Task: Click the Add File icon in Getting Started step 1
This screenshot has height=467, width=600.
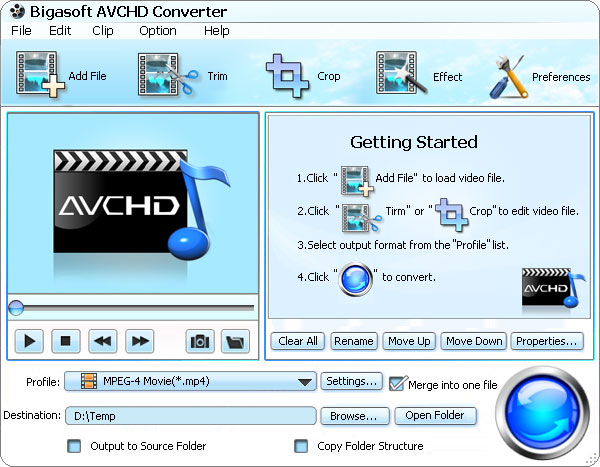Action: tap(357, 181)
